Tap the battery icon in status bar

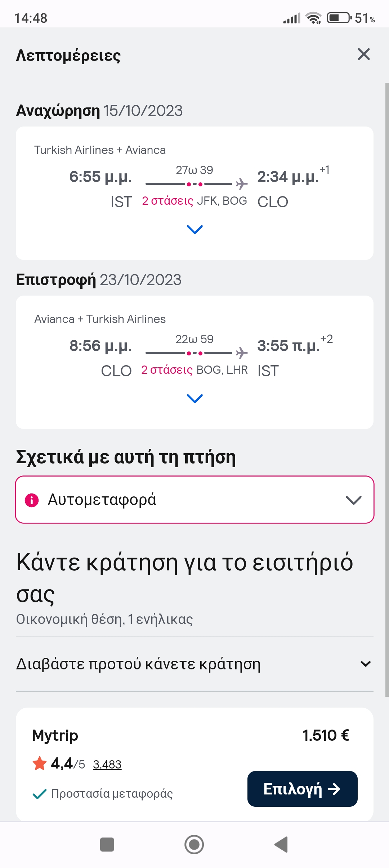coord(339,18)
